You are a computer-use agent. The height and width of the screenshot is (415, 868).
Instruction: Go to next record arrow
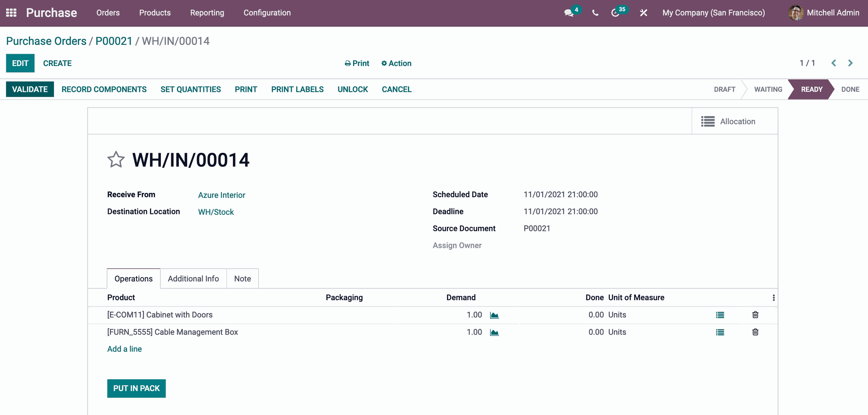point(850,63)
